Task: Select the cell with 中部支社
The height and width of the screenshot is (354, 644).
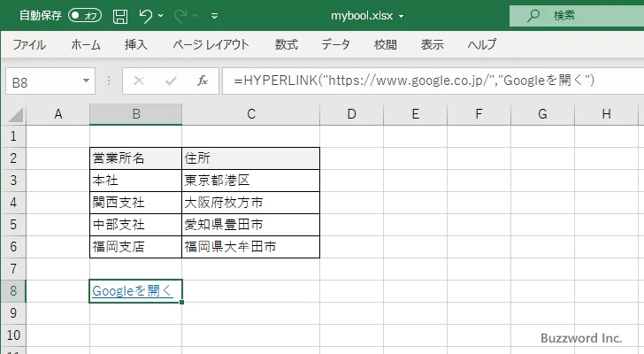Action: [135, 225]
